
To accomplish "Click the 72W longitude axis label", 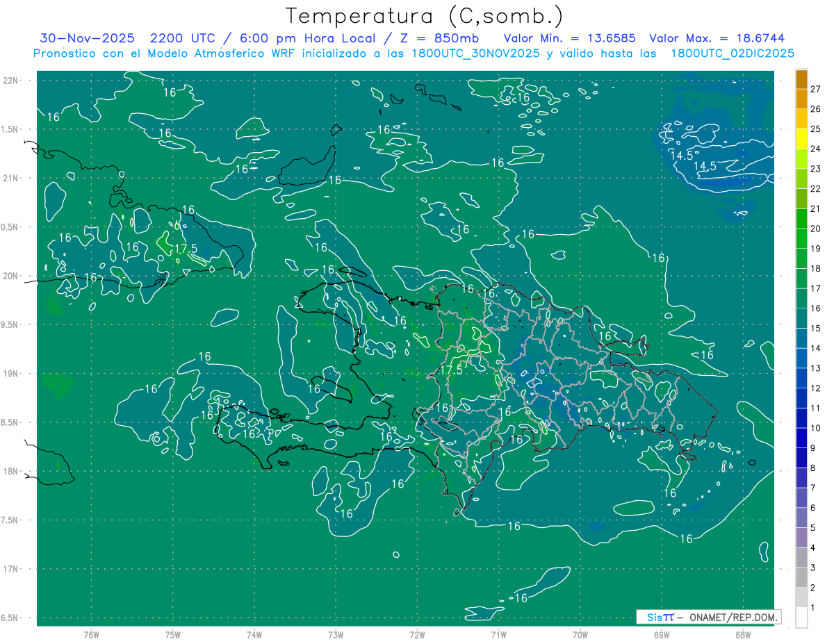I will pyautogui.click(x=417, y=634).
